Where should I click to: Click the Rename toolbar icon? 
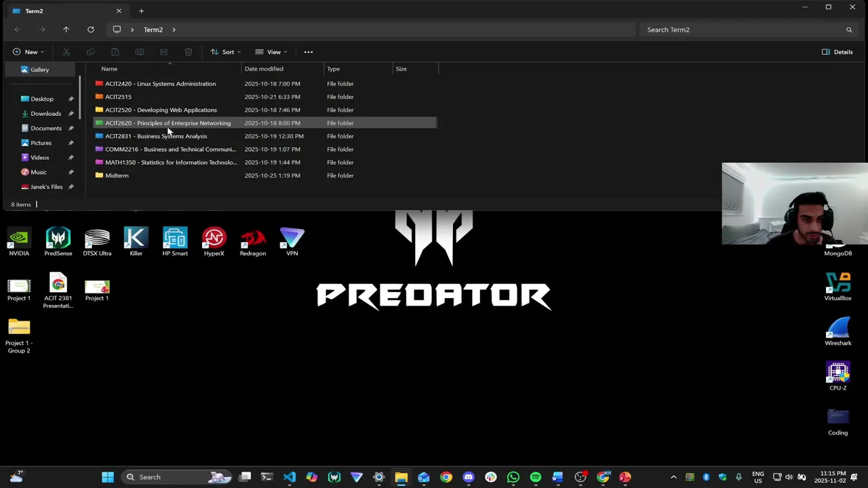point(140,52)
